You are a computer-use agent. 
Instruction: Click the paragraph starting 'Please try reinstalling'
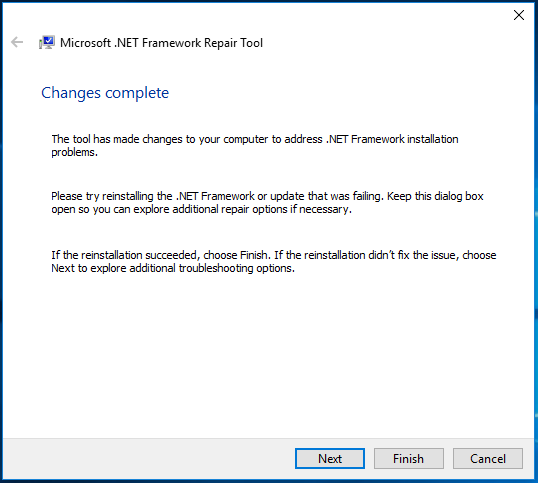click(267, 202)
